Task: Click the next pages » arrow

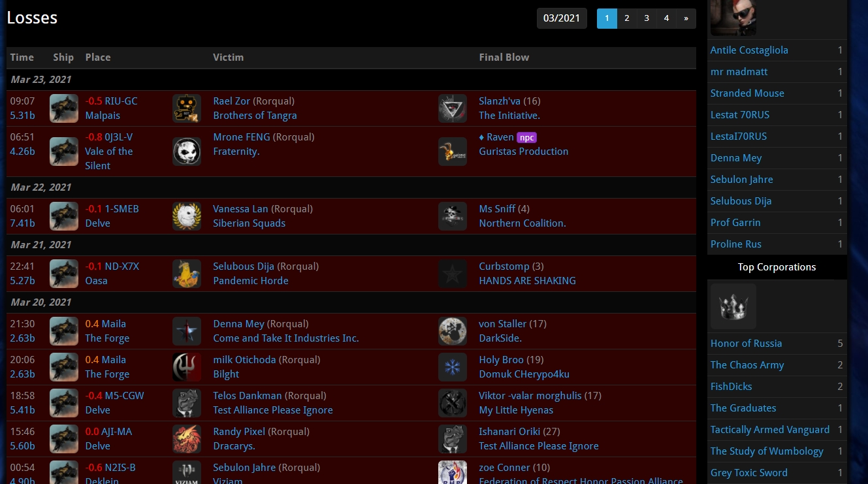Action: 686,18
